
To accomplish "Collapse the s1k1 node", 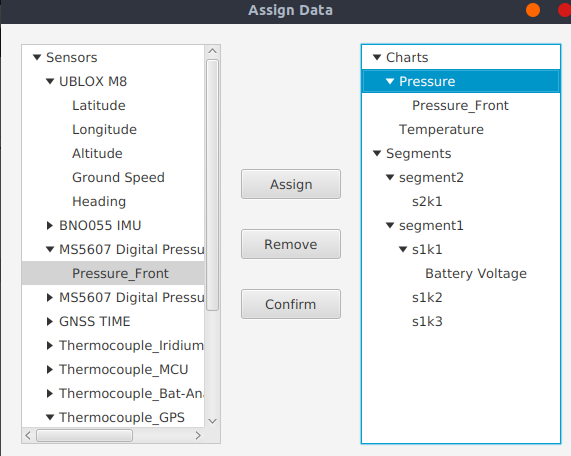I will point(403,249).
